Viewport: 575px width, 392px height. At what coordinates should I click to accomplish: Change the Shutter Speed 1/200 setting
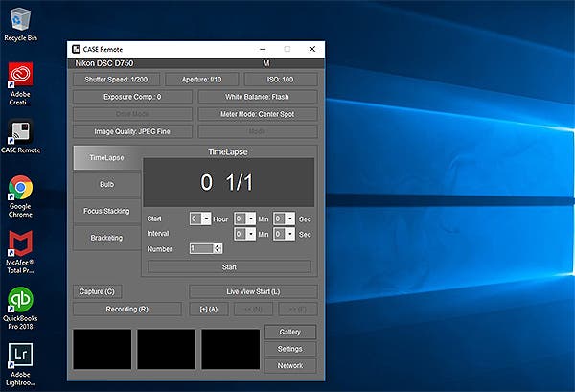click(116, 80)
